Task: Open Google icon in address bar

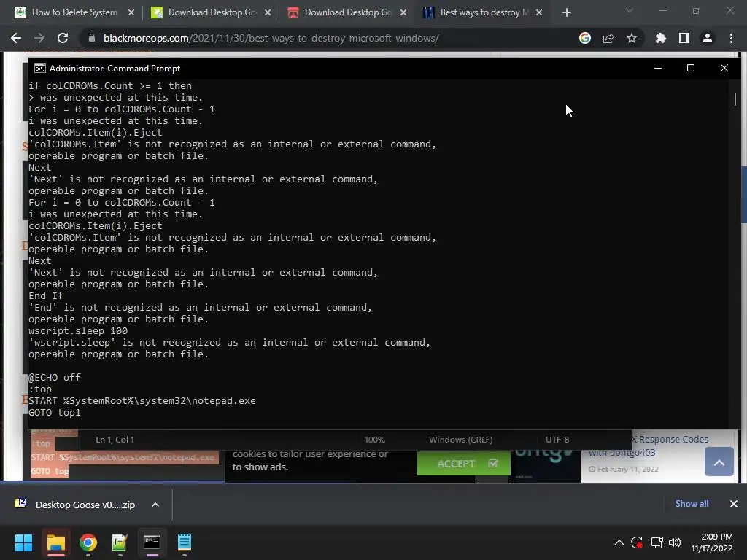Action: (x=585, y=38)
